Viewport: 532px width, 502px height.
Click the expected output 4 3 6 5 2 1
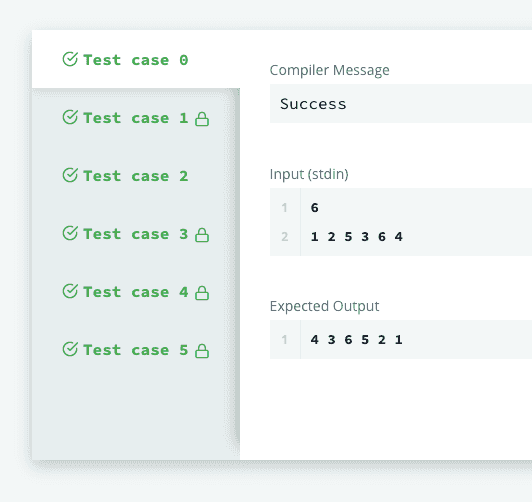tap(356, 340)
